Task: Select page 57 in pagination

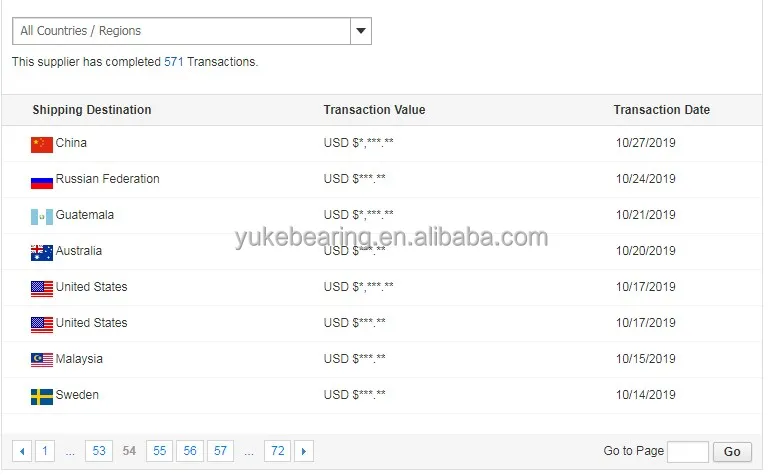Action: click(220, 451)
